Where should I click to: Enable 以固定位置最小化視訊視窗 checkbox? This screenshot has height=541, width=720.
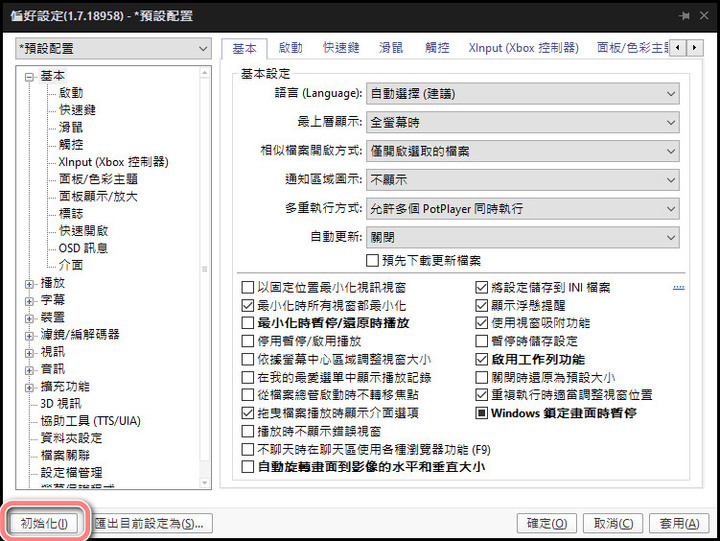point(248,287)
